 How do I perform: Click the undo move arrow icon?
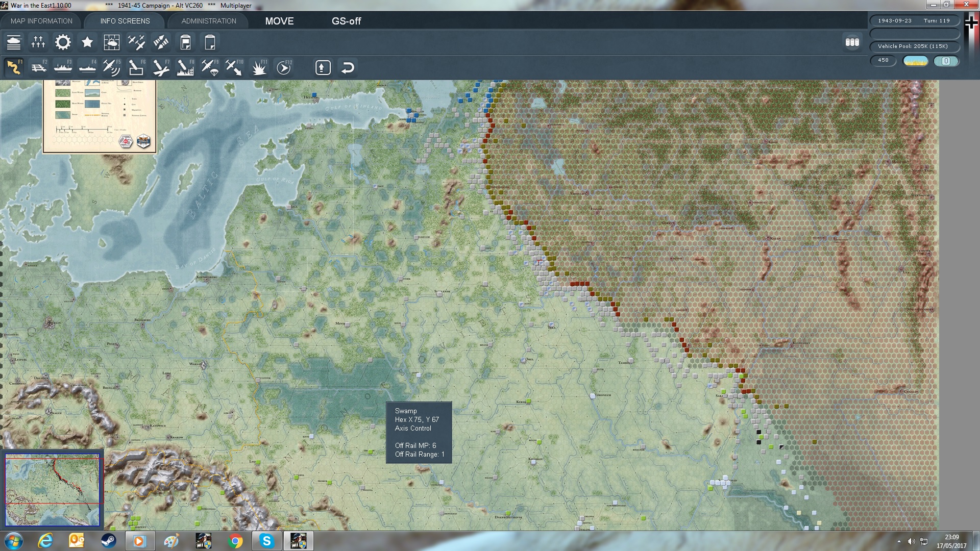348,67
